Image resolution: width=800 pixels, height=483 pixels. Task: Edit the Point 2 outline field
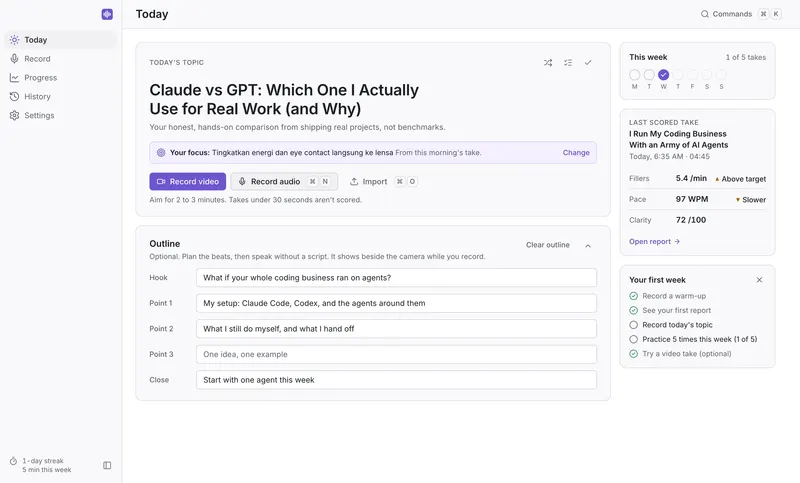click(x=396, y=328)
